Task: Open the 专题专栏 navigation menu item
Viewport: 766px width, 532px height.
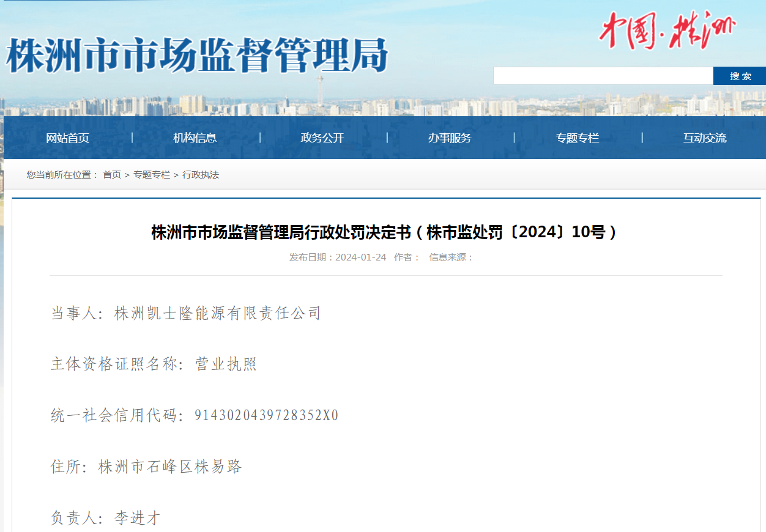Action: (x=577, y=138)
